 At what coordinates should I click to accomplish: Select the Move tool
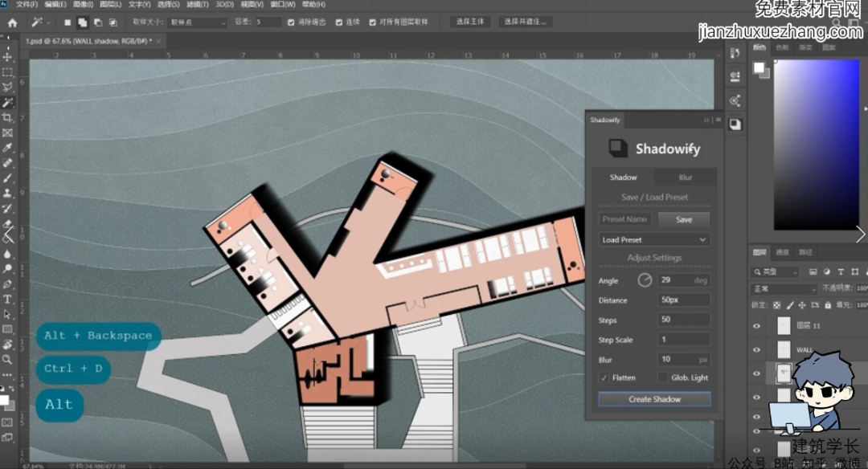(8, 57)
